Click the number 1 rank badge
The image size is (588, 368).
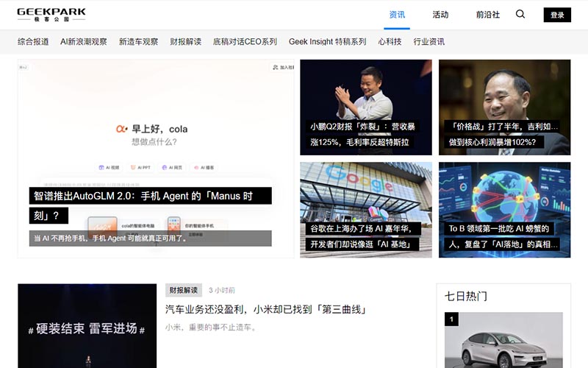pyautogui.click(x=451, y=319)
